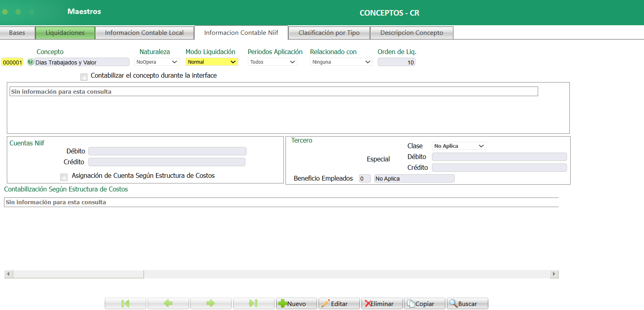Viewport: 644px width, 310px height.
Task: Click the Cuentas Niif Crédito field
Action: 167,162
